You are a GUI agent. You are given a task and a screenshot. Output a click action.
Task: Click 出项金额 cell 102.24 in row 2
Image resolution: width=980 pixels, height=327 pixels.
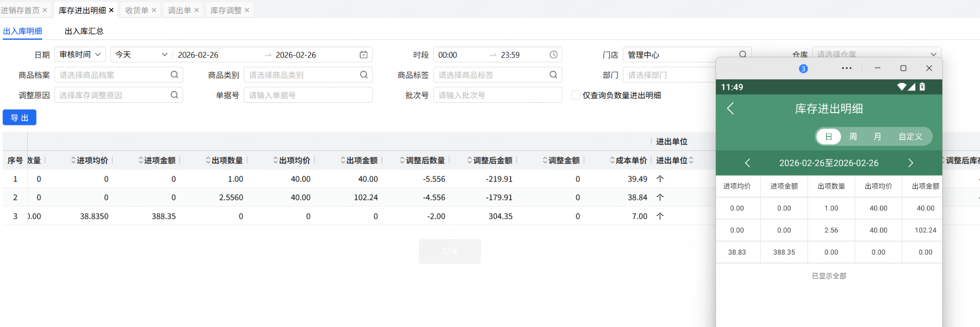366,197
